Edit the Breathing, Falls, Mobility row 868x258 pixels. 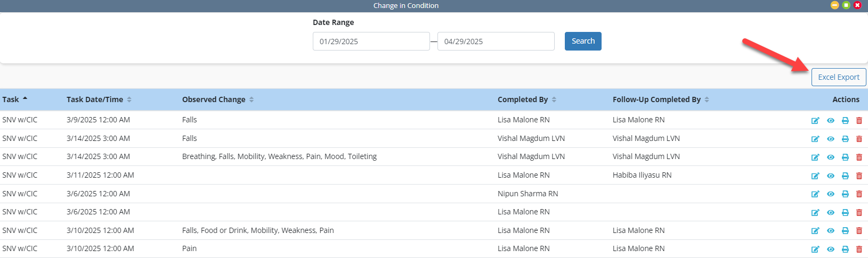coord(815,157)
